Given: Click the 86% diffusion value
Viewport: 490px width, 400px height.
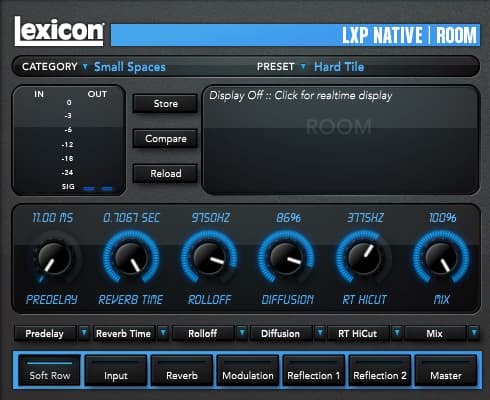Looking at the screenshot, I should 288,218.
